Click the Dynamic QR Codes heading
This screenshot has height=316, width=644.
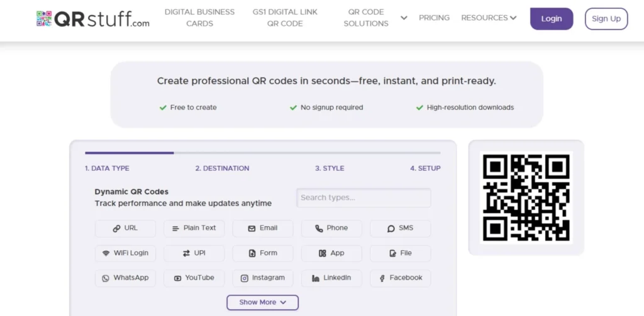[x=131, y=192]
